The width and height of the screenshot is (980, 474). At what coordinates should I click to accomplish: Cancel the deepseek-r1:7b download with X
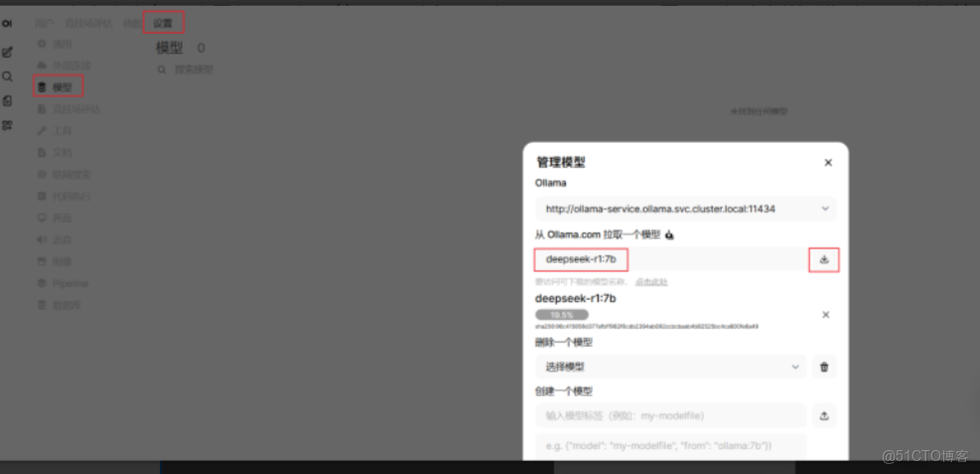826,315
